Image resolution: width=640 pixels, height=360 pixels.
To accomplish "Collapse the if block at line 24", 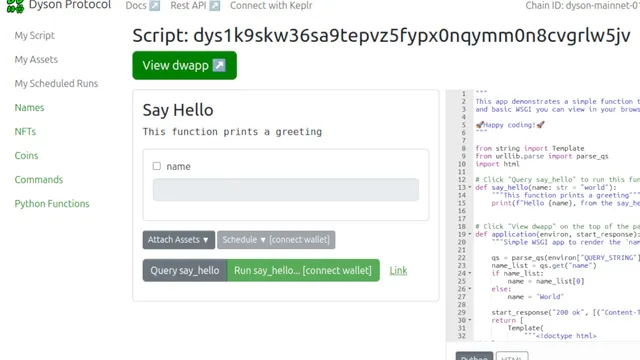I will click(x=470, y=273).
